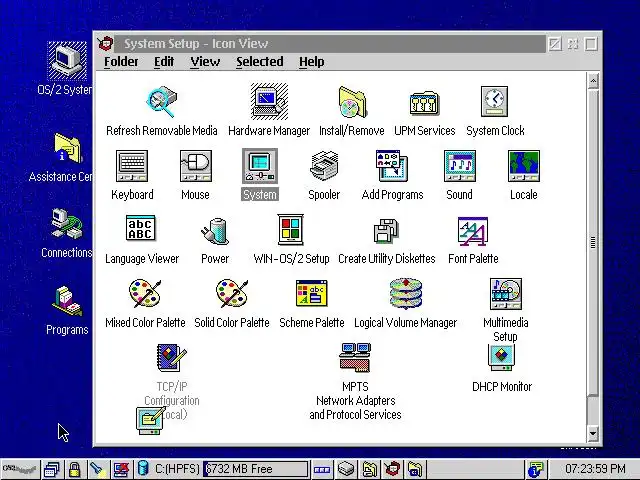This screenshot has width=640, height=480.
Task: Click the red system setup tray icon
Action: click(x=392, y=469)
